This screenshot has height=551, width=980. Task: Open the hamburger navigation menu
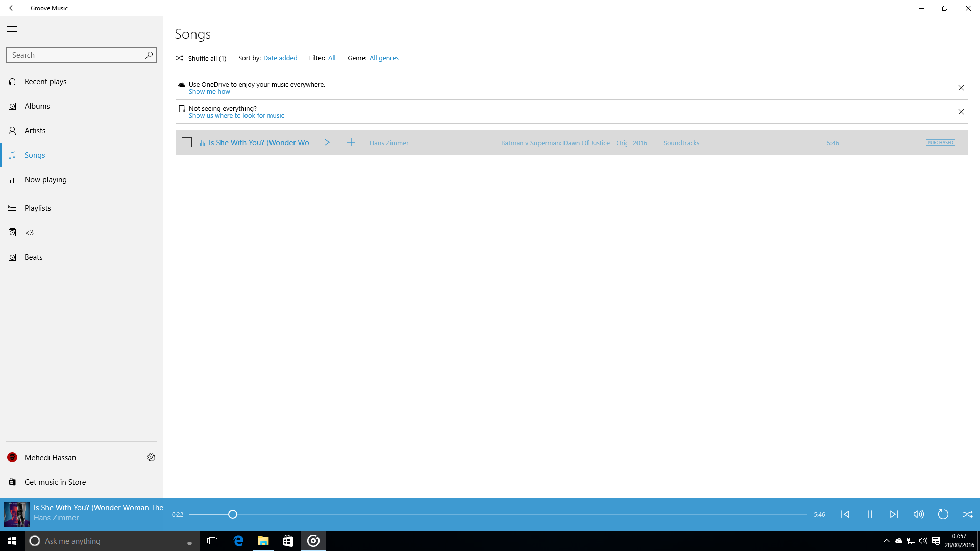(x=12, y=29)
